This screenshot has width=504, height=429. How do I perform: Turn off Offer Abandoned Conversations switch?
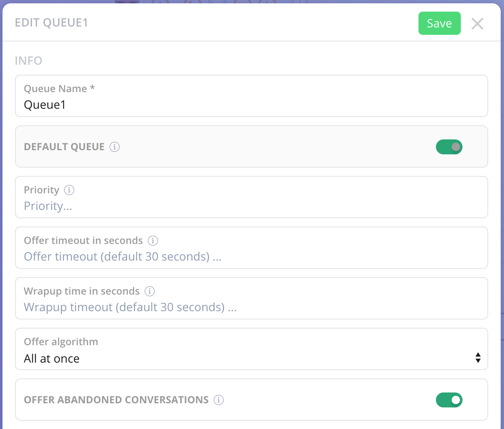click(x=449, y=400)
